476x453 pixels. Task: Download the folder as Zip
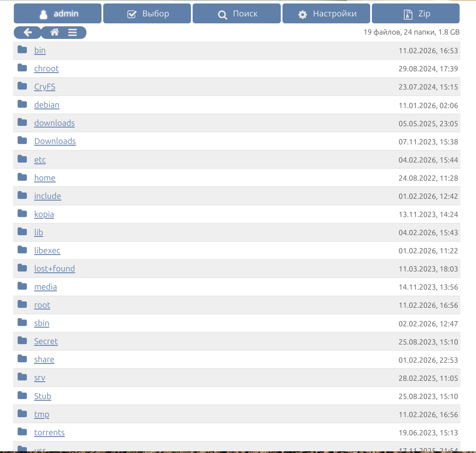pos(416,14)
